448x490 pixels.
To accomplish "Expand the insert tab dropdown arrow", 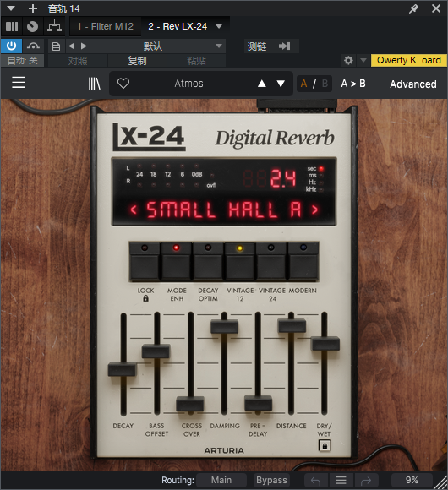I will (219, 26).
